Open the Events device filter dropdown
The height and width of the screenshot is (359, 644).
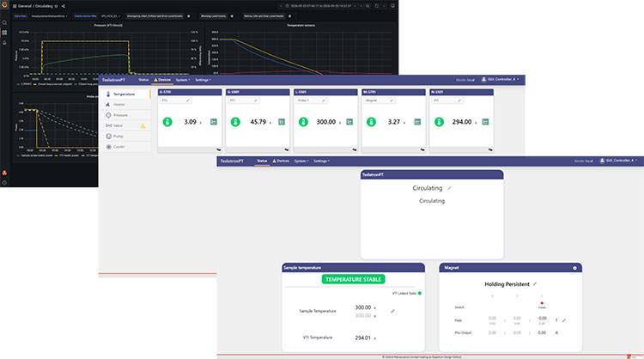(x=111, y=16)
